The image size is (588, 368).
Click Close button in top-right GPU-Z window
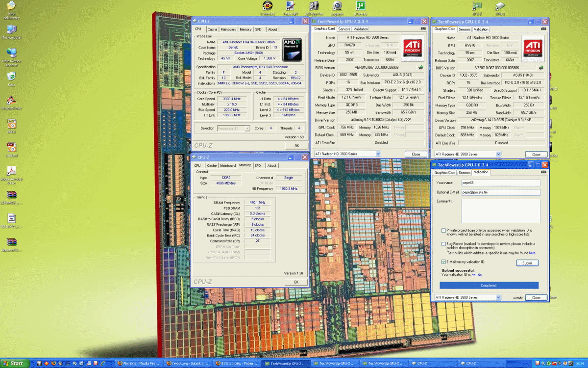coord(536,154)
